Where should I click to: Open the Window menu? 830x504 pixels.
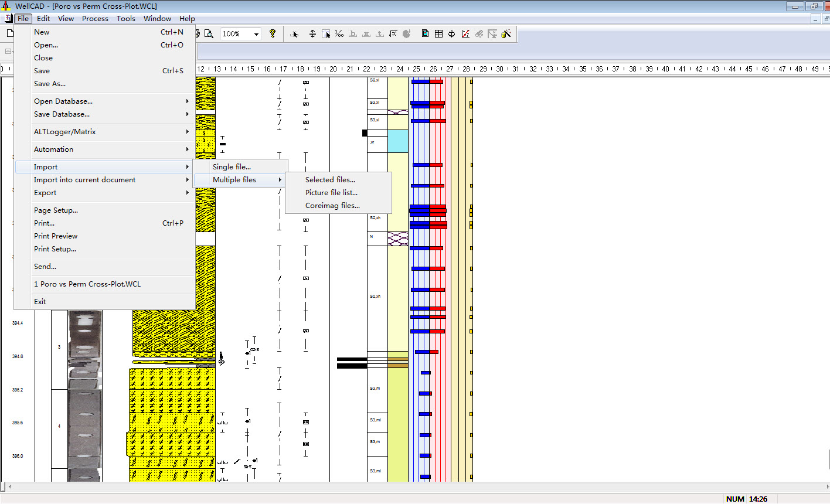pyautogui.click(x=157, y=18)
